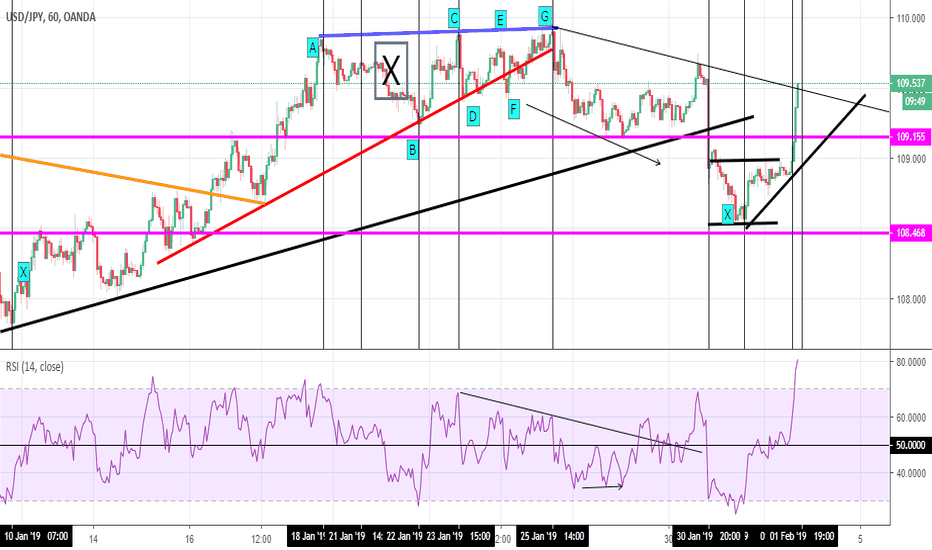The width and height of the screenshot is (932, 550).
Task: Click the large boxed X annotation
Action: [x=391, y=70]
